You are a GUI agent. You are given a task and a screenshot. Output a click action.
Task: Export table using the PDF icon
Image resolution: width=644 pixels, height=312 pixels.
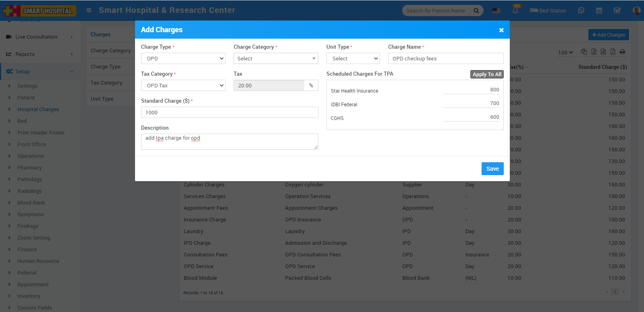613,52
